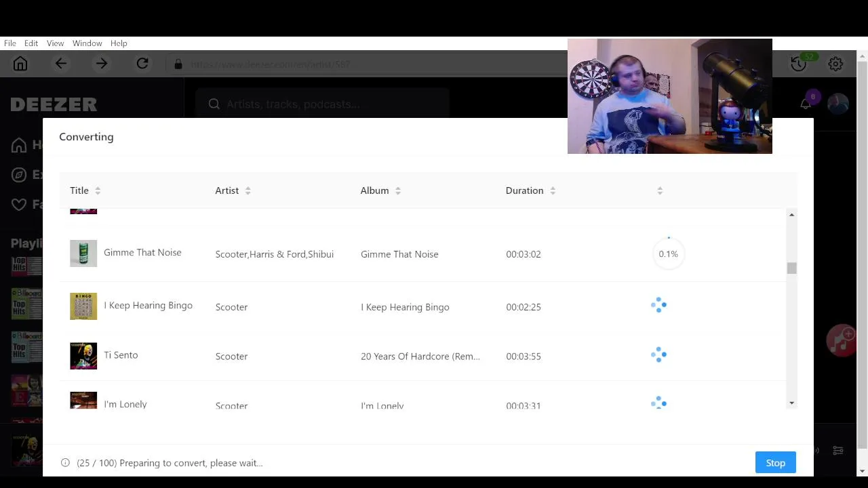The image size is (868, 488).
Task: Go back with the left arrow icon
Action: [61, 64]
